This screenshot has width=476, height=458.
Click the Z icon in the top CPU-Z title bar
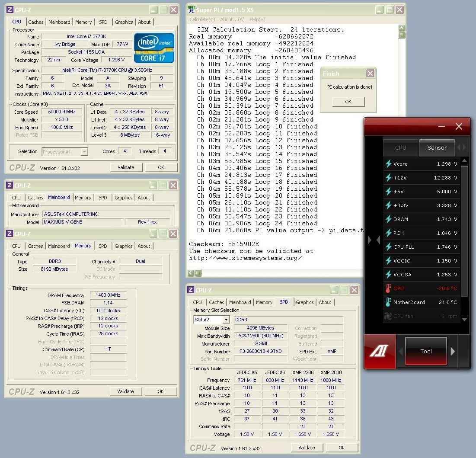pos(10,10)
